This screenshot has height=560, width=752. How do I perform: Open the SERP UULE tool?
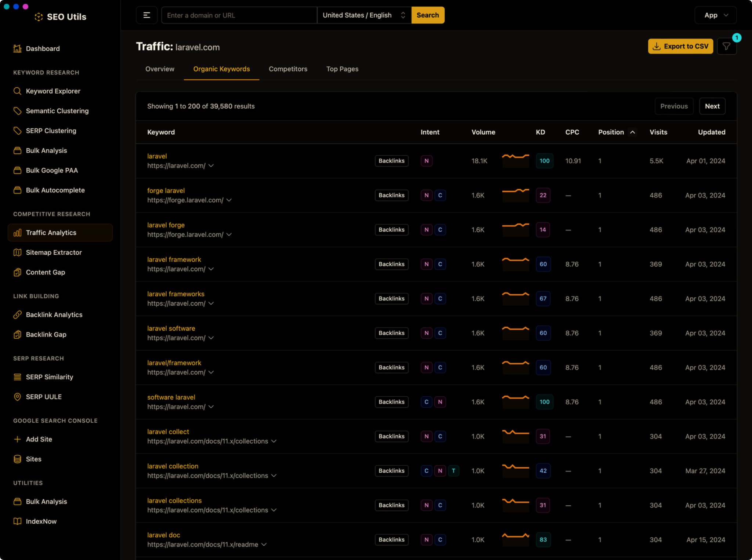pos(43,397)
